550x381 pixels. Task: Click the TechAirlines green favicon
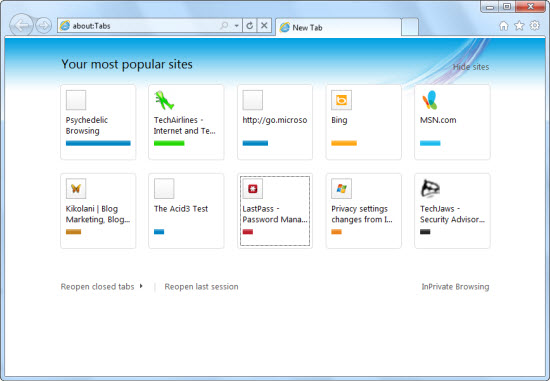[164, 100]
